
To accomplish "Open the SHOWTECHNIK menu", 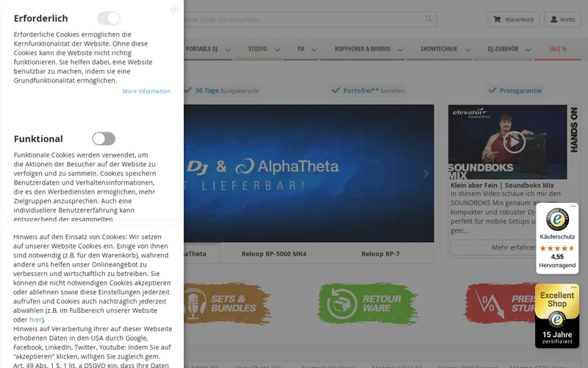I will [439, 49].
